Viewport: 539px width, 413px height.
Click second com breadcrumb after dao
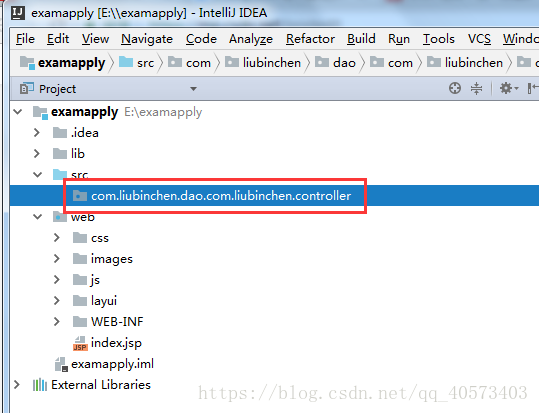tap(391, 63)
